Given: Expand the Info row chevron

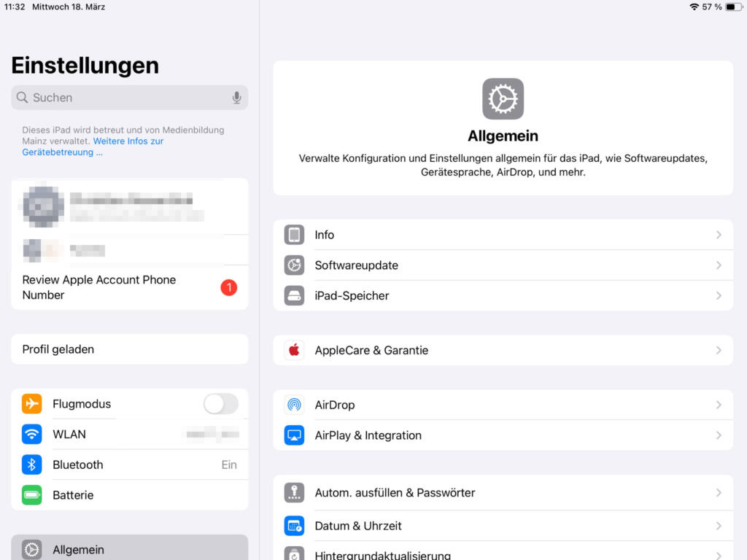Looking at the screenshot, I should (x=719, y=235).
